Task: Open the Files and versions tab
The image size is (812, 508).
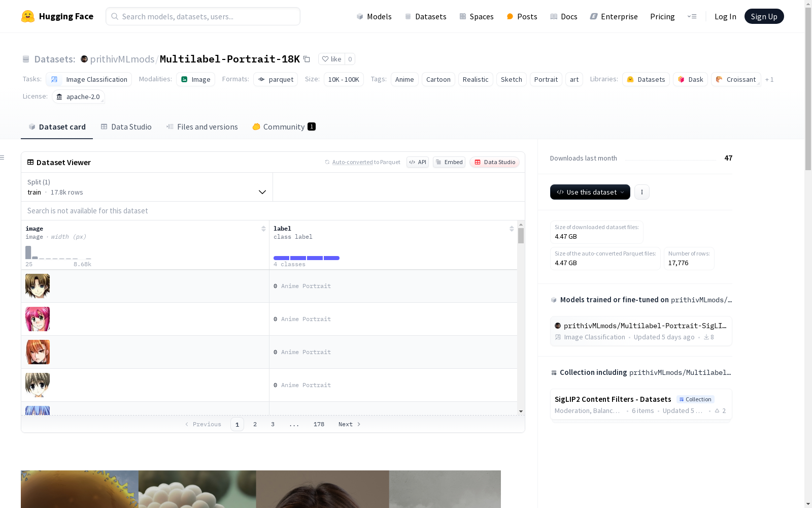Action: click(202, 127)
